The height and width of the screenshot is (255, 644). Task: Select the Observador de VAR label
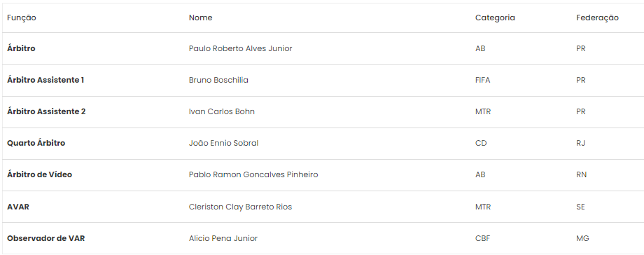46,238
